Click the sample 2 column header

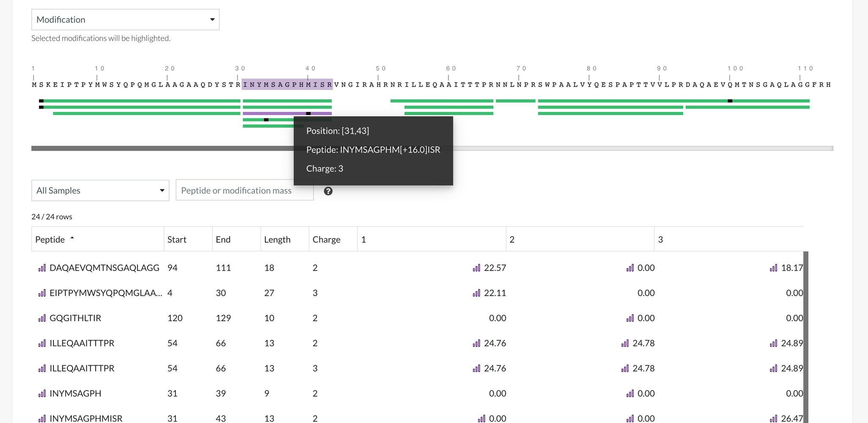tap(512, 239)
